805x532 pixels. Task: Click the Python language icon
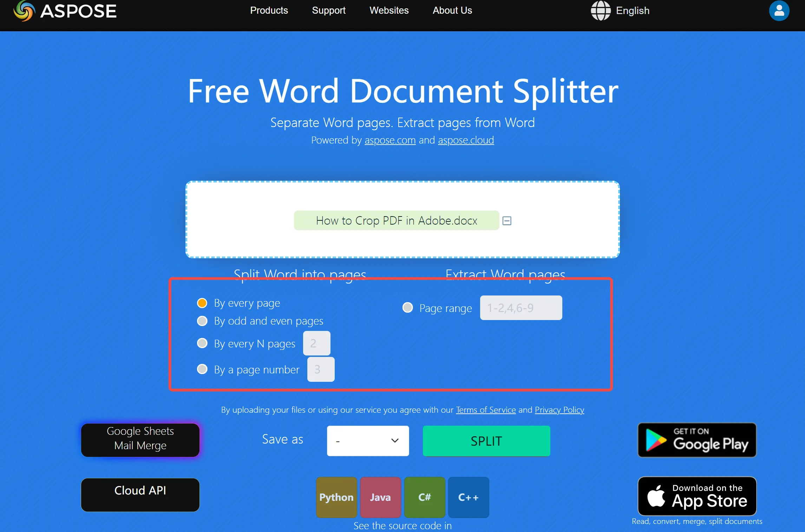click(336, 496)
